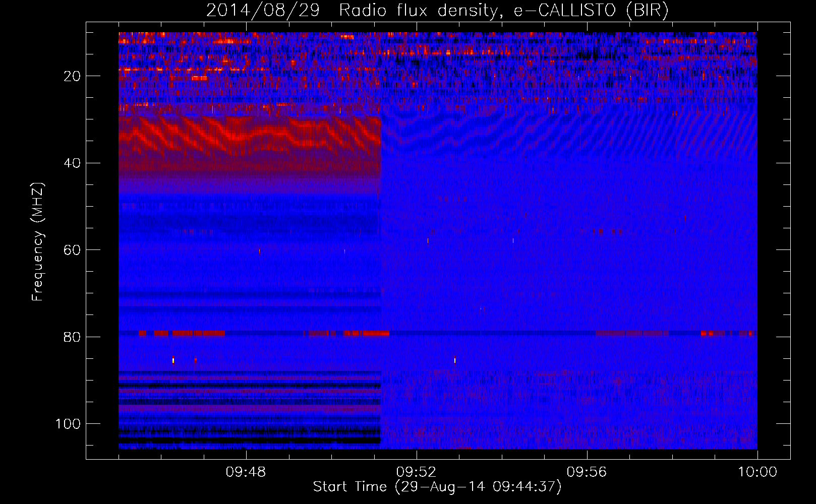Click the 100 MHz frequency tick label
The height and width of the screenshot is (504, 816).
(x=68, y=424)
